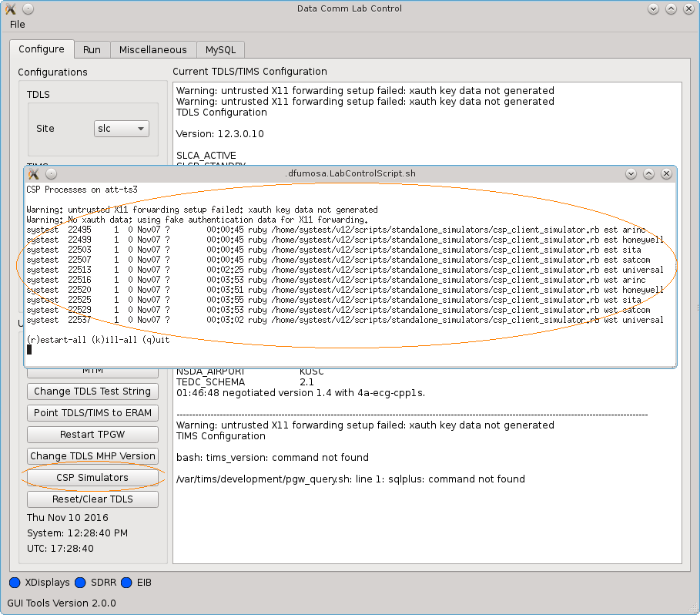Click the process line for PID 22507
The height and width of the screenshot is (615, 700).
pyautogui.click(x=338, y=260)
